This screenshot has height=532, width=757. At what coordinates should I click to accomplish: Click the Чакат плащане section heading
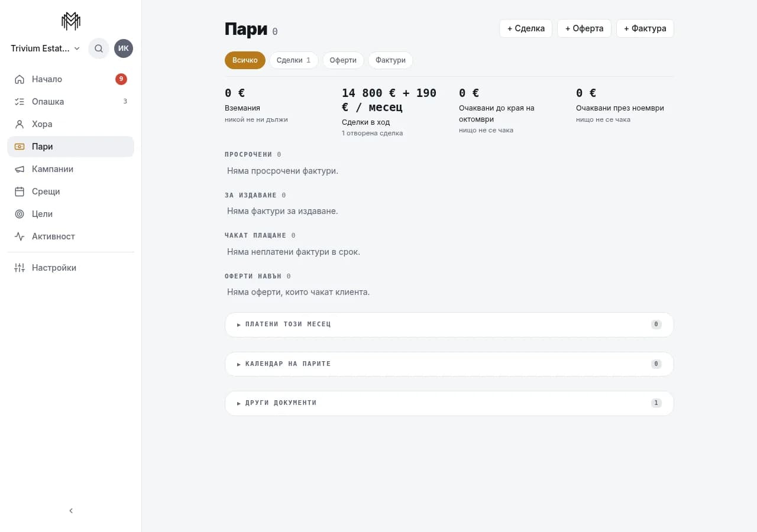(x=255, y=236)
